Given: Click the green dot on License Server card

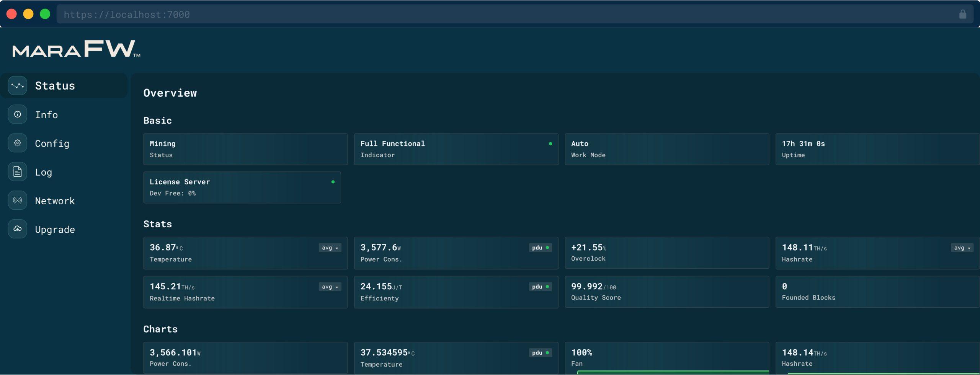Looking at the screenshot, I should (333, 182).
